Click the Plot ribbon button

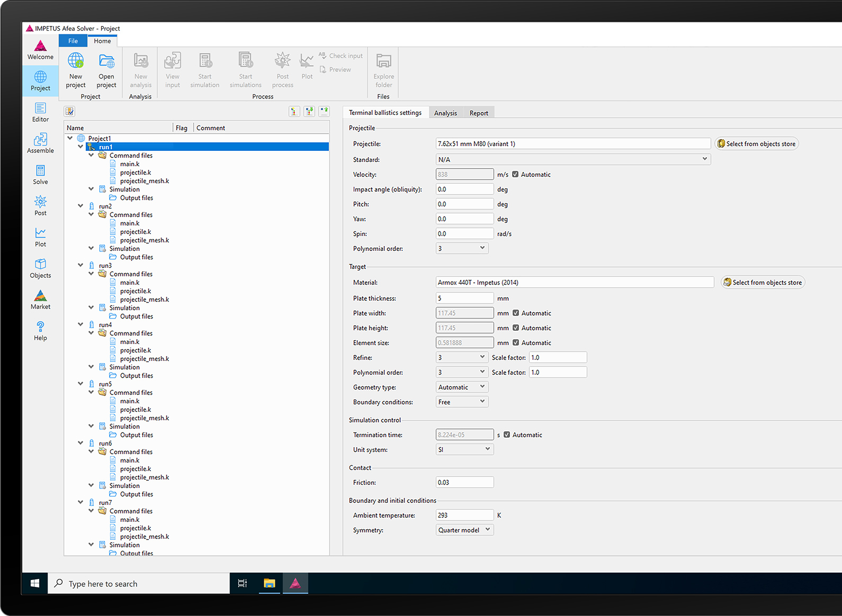(307, 66)
